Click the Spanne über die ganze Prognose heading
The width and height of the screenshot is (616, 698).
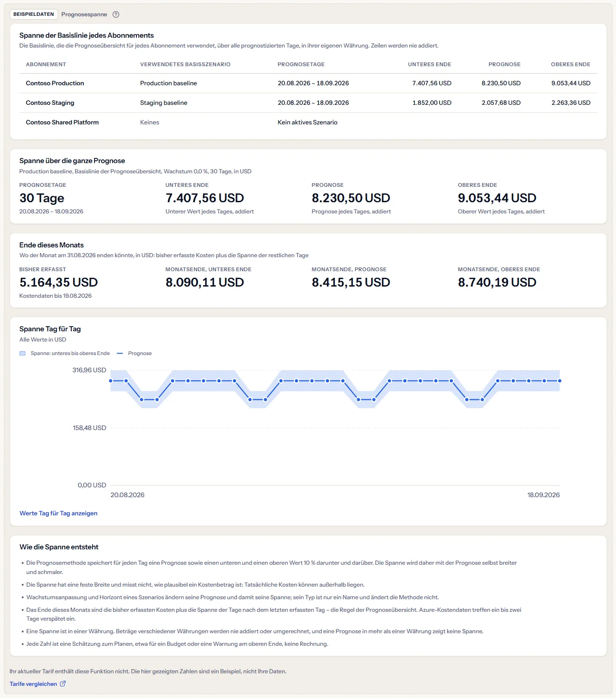(x=72, y=161)
